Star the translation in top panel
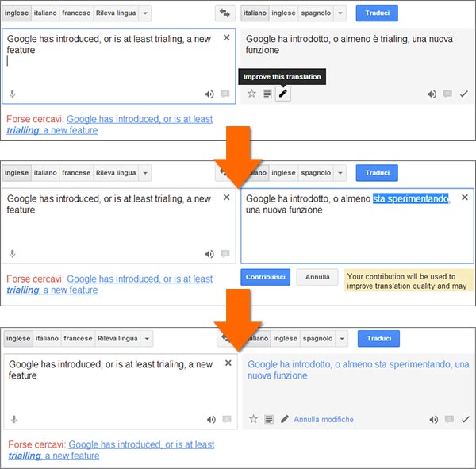 tap(251, 94)
